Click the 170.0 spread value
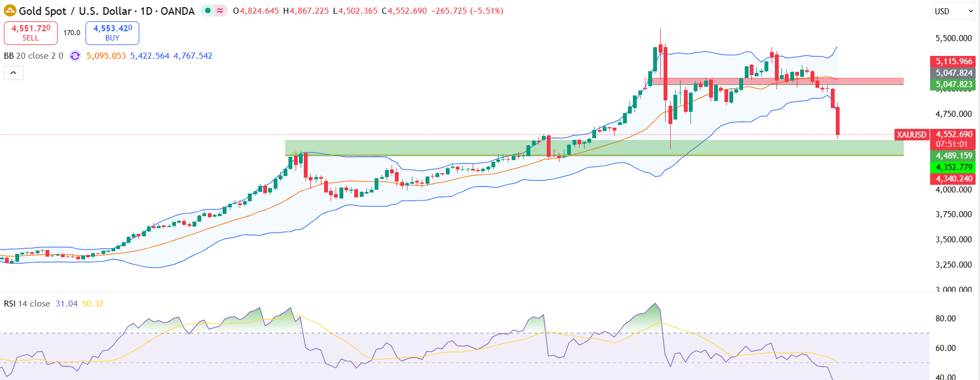 (71, 33)
